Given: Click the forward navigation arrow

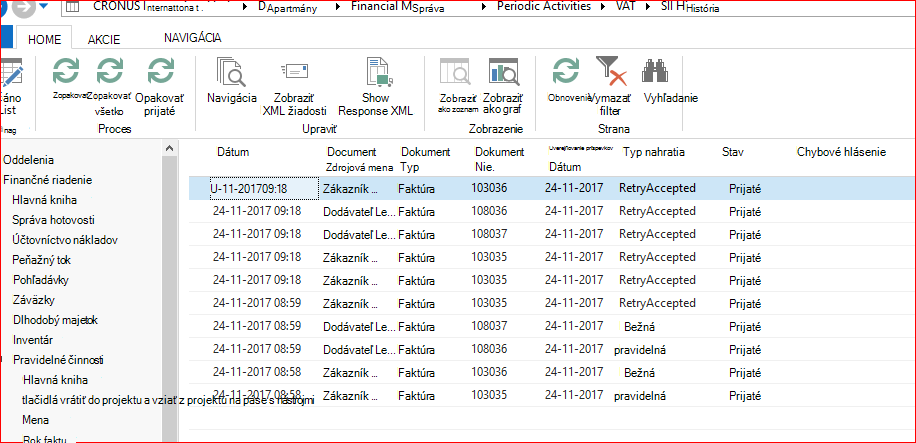Looking at the screenshot, I should coord(22,8).
